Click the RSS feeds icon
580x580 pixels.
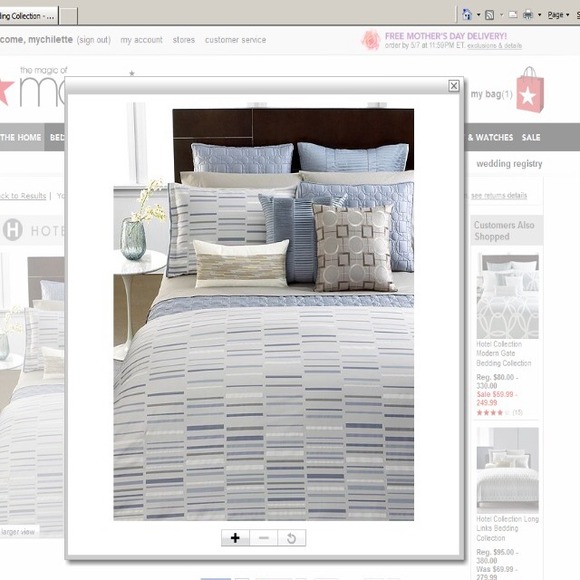[x=489, y=15]
